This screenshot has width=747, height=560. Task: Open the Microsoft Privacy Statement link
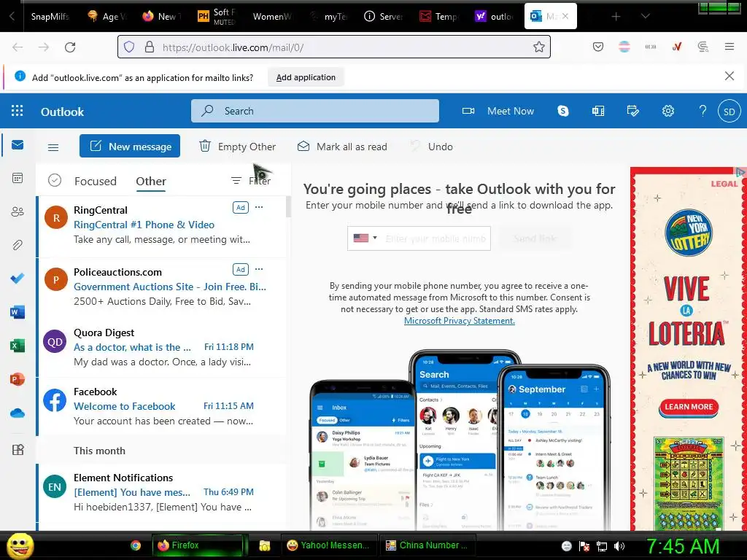(x=460, y=321)
